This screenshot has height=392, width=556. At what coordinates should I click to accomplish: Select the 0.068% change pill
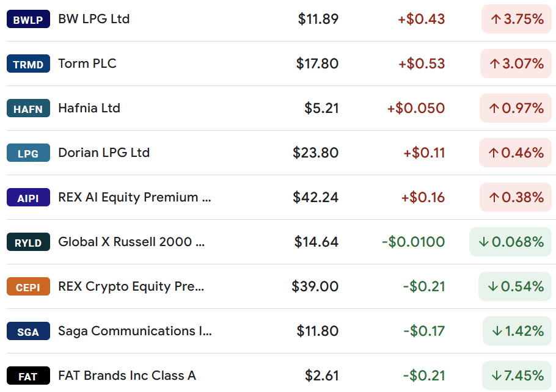click(511, 242)
